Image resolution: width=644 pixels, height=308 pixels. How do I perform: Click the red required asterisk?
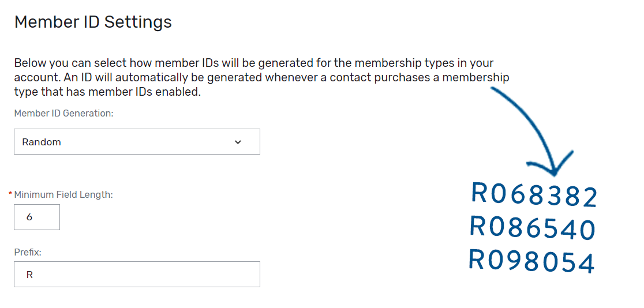tap(10, 194)
